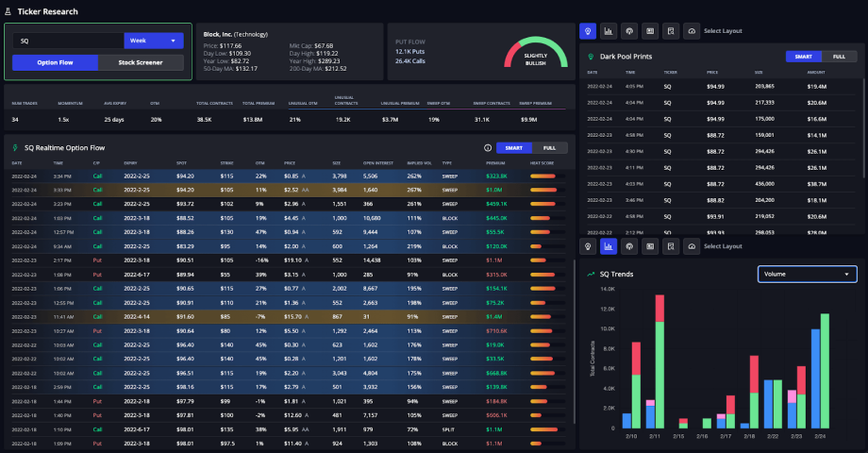Select the news card layout icon above Dark Pool Prints
The width and height of the screenshot is (868, 453).
pos(650,31)
